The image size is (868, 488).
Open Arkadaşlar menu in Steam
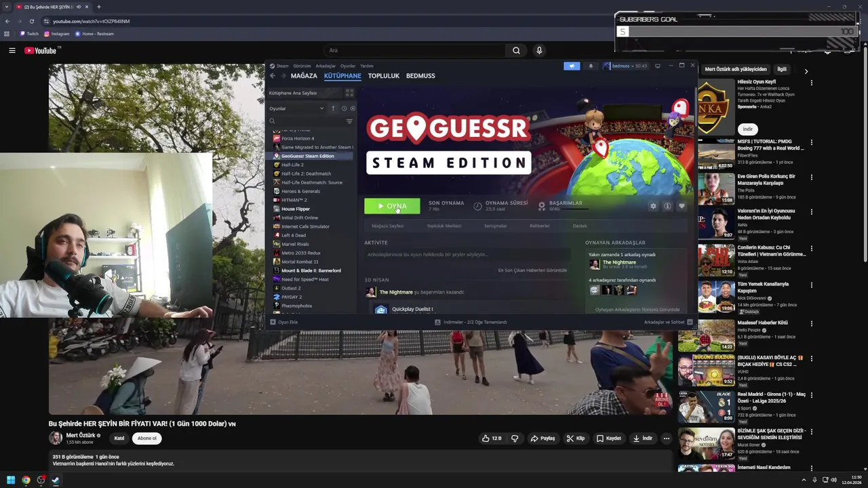[325, 66]
